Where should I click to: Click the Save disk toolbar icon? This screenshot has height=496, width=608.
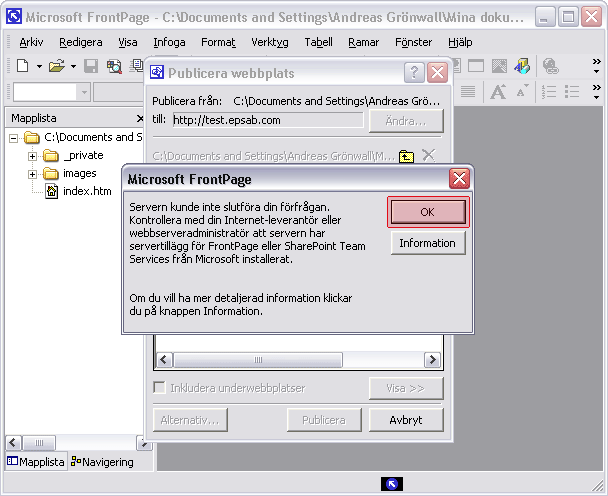coord(91,66)
